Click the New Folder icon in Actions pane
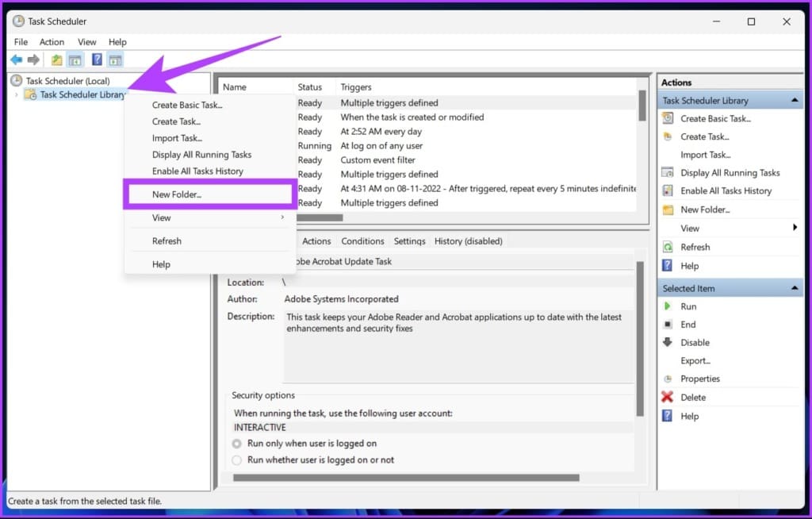This screenshot has height=519, width=812. (668, 210)
